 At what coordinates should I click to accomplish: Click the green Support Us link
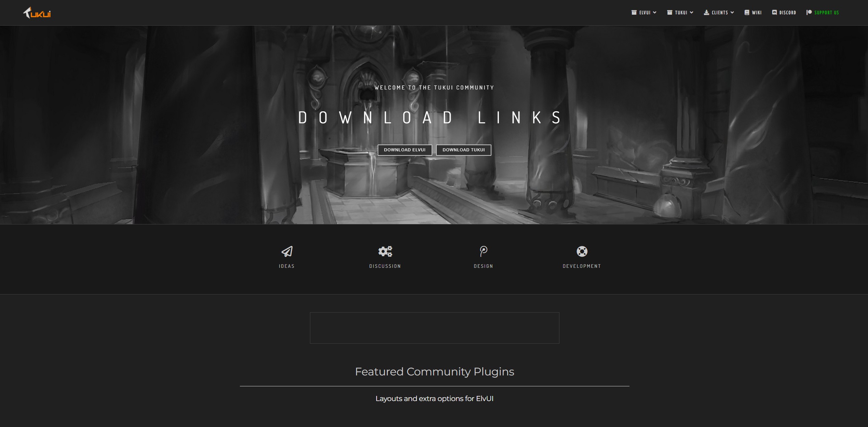pos(826,12)
